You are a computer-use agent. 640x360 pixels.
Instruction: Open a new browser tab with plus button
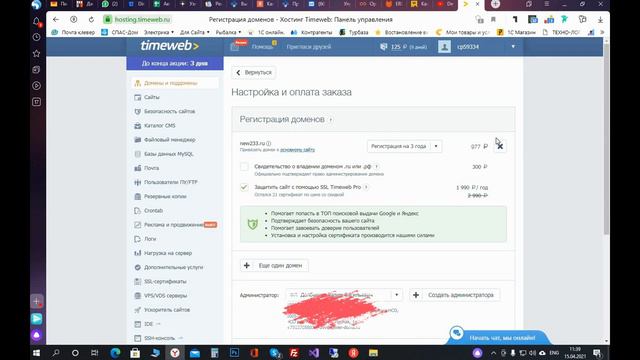click(495, 4)
